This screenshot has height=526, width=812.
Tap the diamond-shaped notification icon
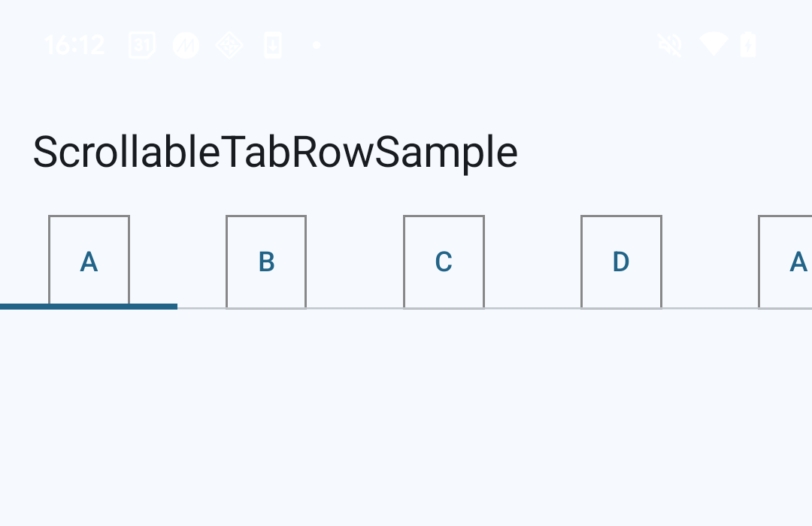(229, 45)
